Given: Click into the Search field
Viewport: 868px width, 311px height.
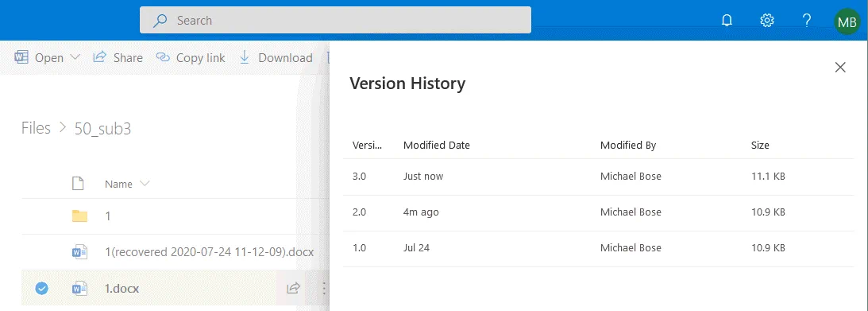Looking at the screenshot, I should point(335,21).
